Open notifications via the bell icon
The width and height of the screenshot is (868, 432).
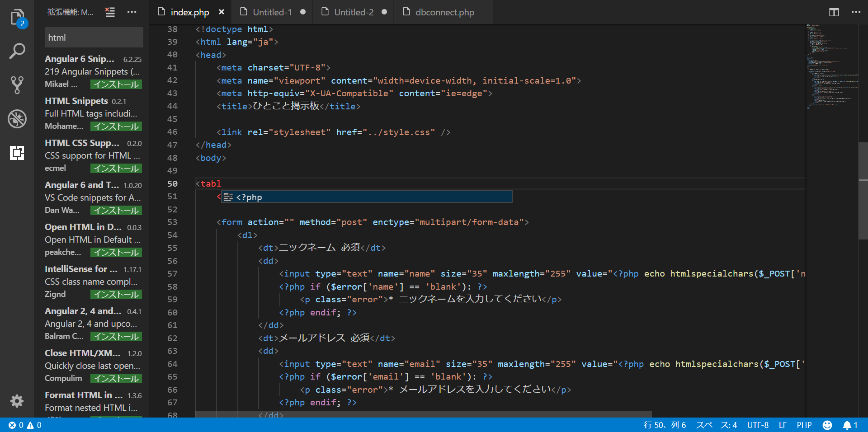pyautogui.click(x=846, y=425)
